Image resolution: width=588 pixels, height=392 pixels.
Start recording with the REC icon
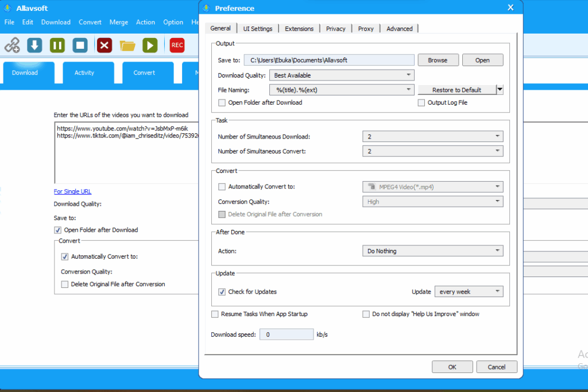coord(177,45)
